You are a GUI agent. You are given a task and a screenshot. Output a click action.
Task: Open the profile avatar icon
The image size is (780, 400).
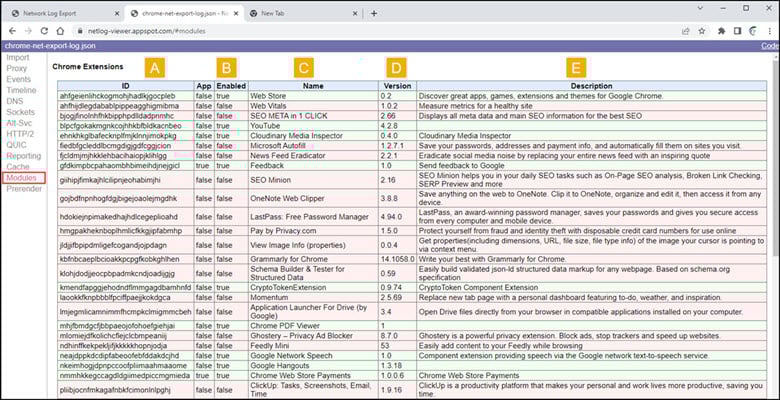pyautogui.click(x=753, y=31)
